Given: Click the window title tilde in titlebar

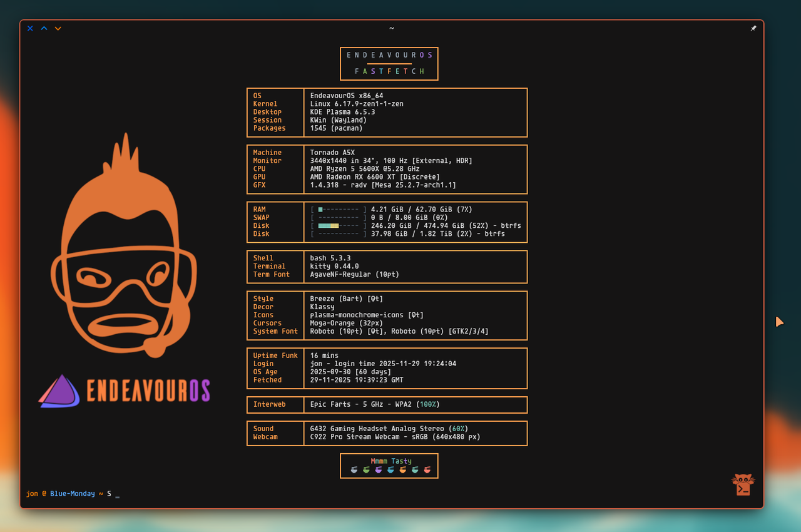Looking at the screenshot, I should point(392,28).
